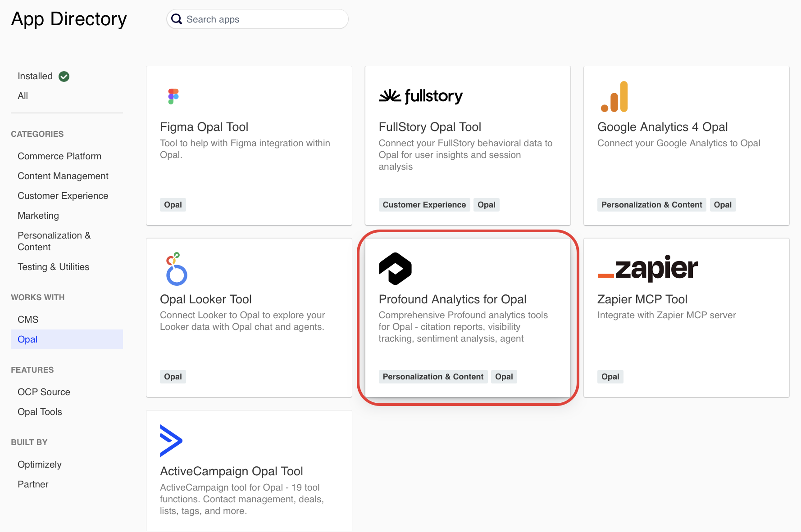Select the CMS works-with filter
801x532 pixels.
point(28,320)
